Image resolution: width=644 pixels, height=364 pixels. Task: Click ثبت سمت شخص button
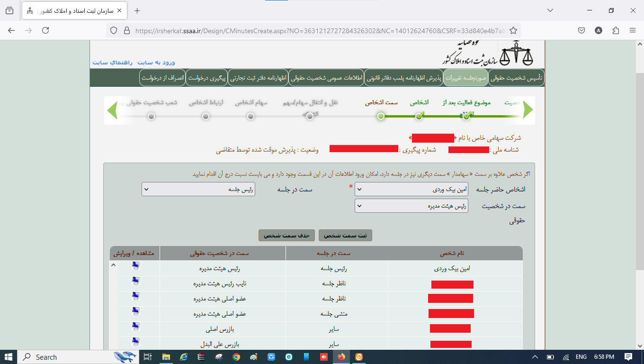tap(345, 235)
